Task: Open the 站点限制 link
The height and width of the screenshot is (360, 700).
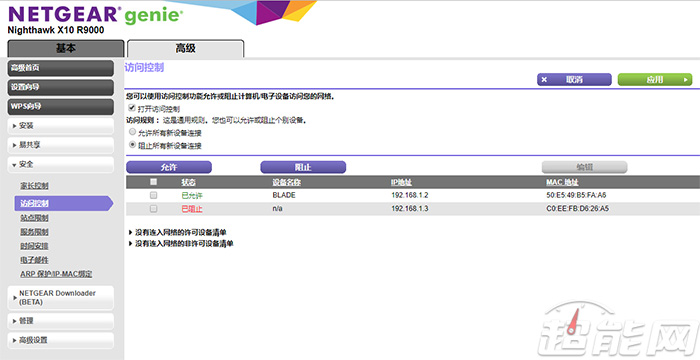Action: coord(34,218)
